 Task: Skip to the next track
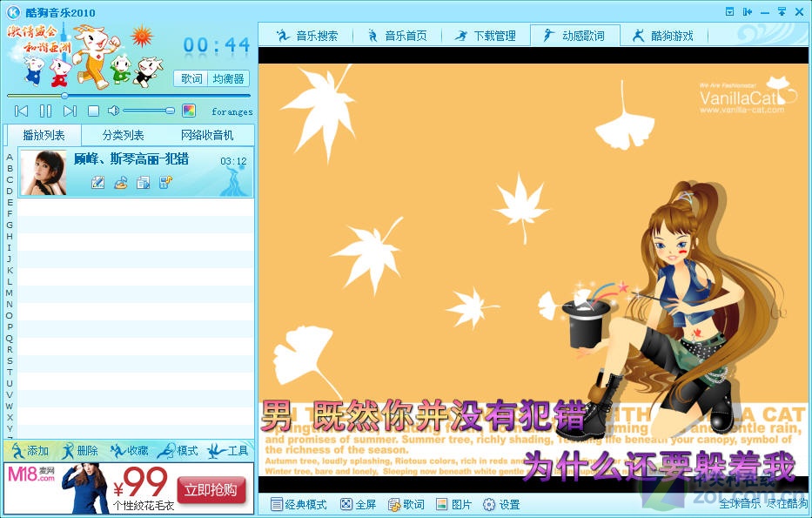click(x=70, y=111)
